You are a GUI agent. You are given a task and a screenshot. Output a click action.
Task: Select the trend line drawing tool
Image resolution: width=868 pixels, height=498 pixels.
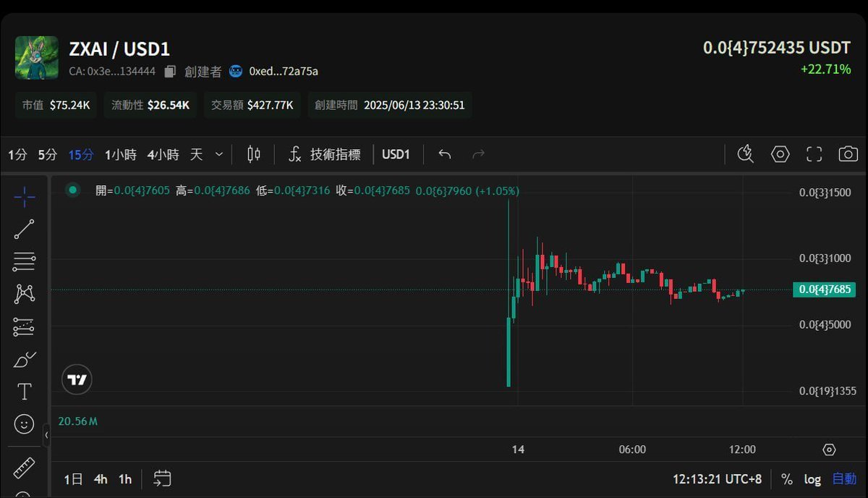click(x=25, y=229)
